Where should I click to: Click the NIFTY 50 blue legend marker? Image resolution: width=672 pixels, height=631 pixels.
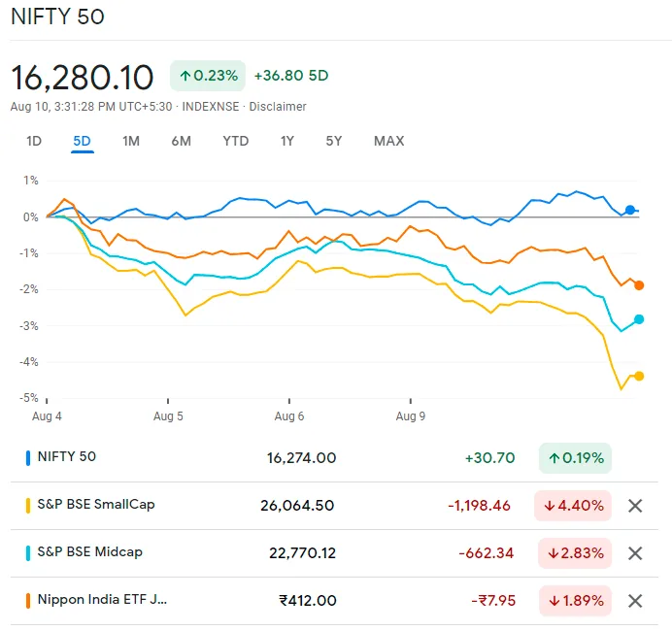28,457
